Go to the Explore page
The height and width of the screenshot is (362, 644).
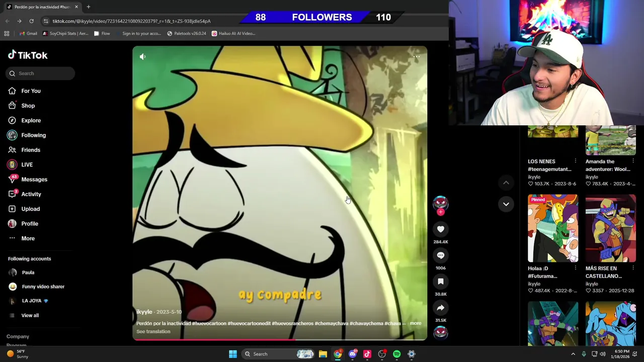31,121
